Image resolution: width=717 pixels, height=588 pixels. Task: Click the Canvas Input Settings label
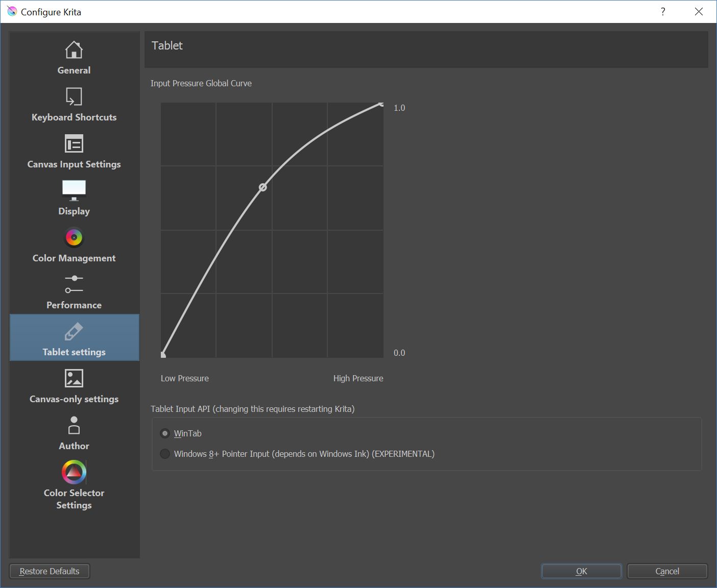click(74, 164)
